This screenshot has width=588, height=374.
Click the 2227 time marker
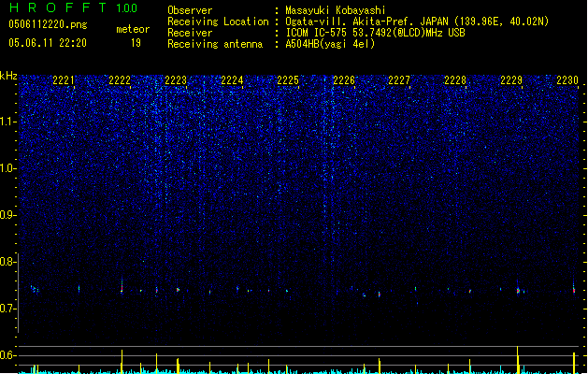point(399,80)
